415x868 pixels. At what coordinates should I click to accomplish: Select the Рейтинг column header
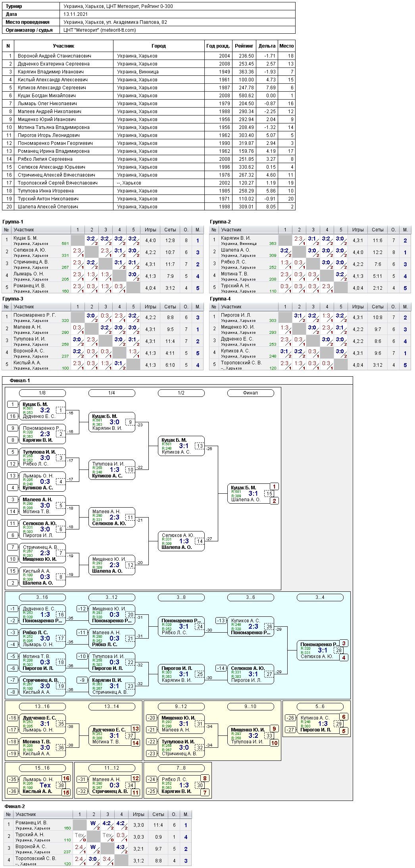(244, 46)
